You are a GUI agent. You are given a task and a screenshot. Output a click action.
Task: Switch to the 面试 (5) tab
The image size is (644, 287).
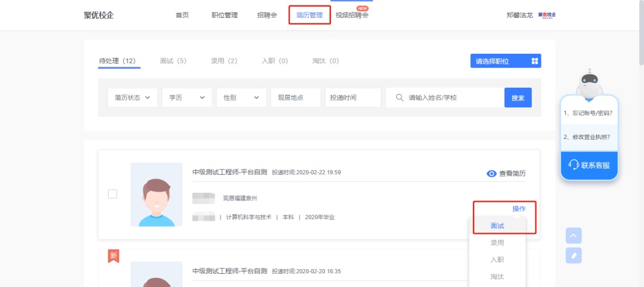(173, 61)
